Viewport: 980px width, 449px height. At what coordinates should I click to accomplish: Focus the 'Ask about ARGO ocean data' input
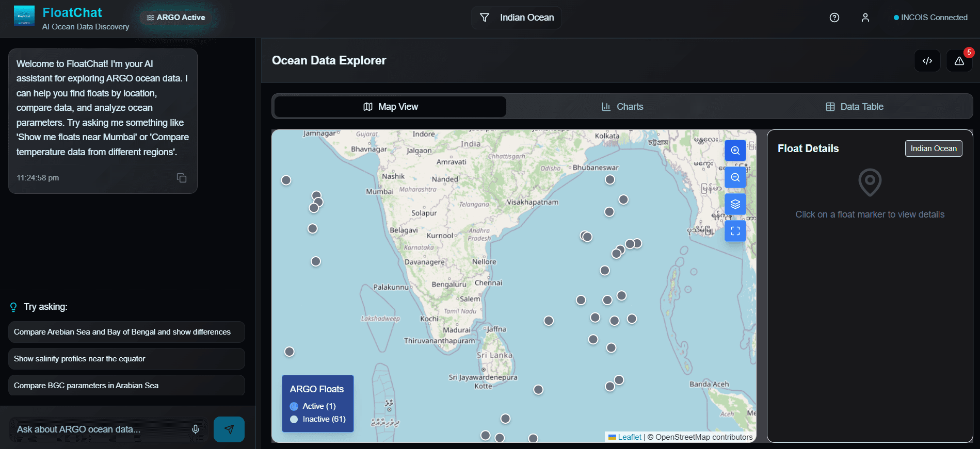[x=101, y=429]
